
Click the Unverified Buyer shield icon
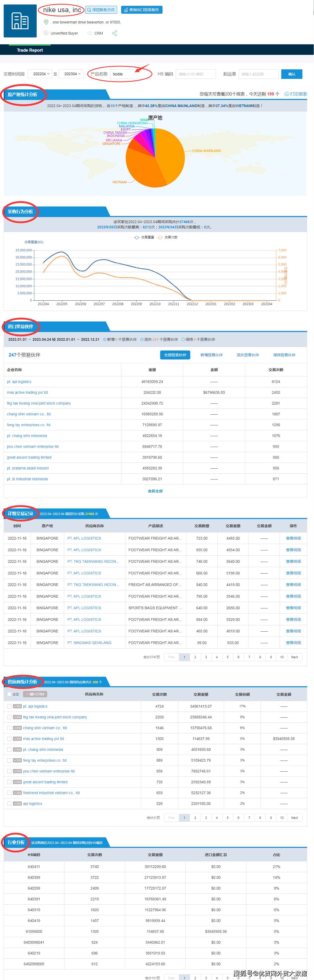point(46,33)
